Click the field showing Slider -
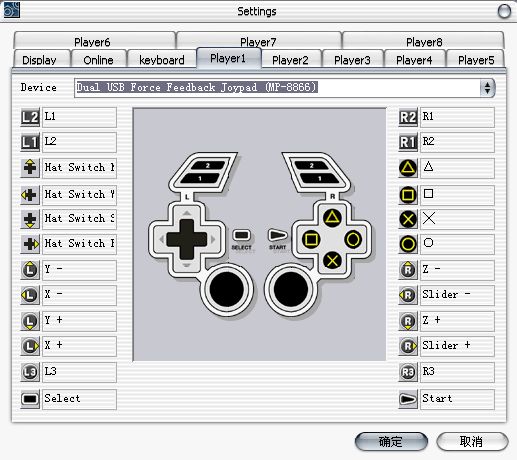517x460 pixels. [x=457, y=295]
